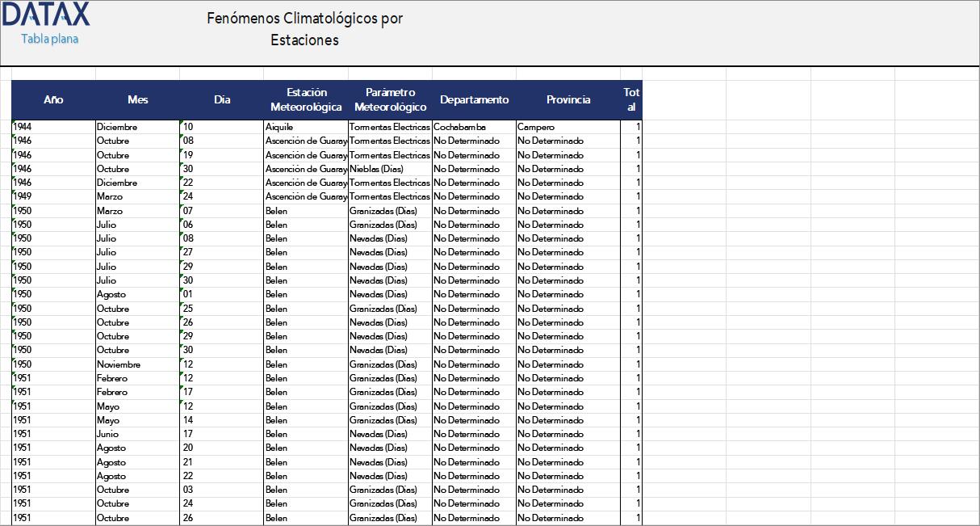Select the Total column header
This screenshot has height=526, width=980.
pyautogui.click(x=631, y=100)
